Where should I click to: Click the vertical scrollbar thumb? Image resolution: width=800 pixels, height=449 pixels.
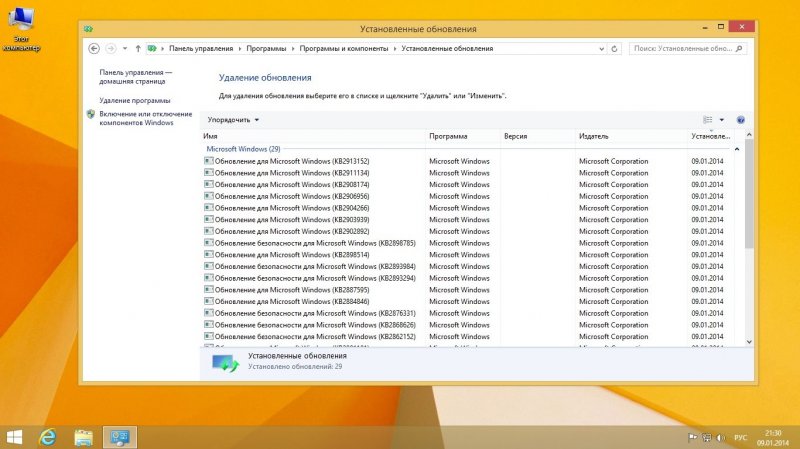[749, 194]
